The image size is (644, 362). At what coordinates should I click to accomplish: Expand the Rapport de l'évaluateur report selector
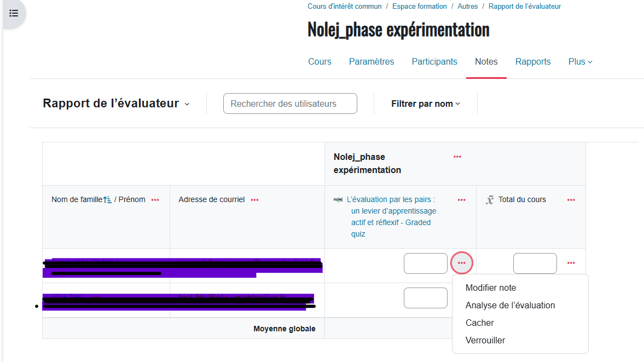click(x=117, y=103)
